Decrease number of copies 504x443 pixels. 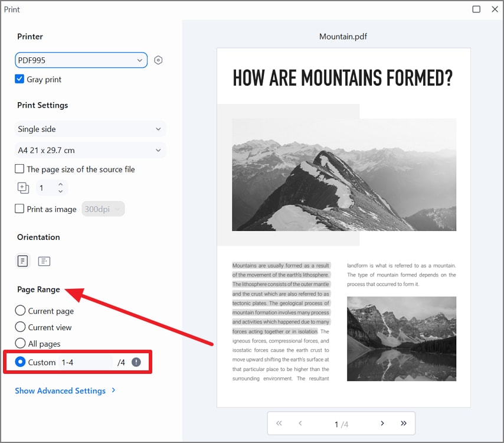click(x=60, y=191)
